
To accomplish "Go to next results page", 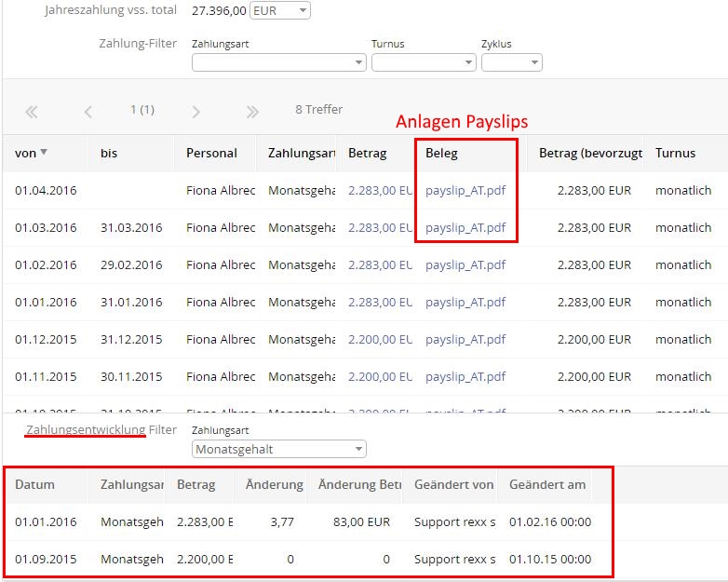I will 195,112.
